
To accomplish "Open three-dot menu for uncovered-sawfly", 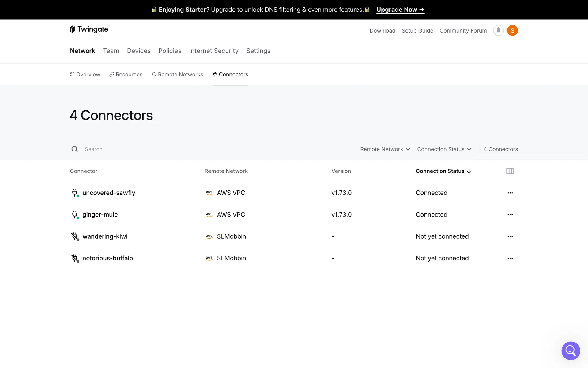I will (x=510, y=193).
